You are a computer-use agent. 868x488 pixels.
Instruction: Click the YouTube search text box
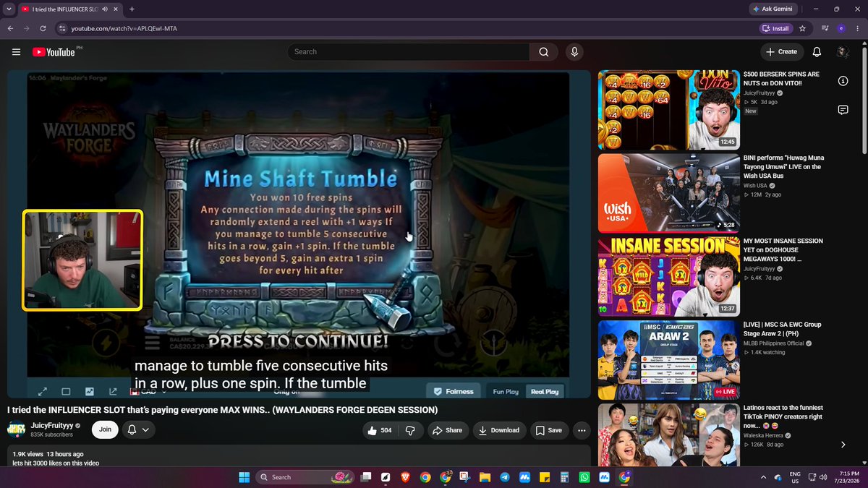409,52
